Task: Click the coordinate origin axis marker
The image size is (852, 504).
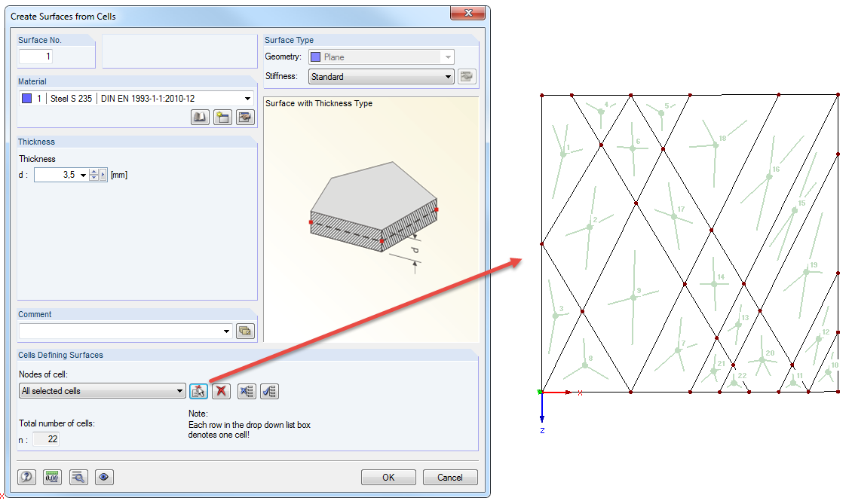Action: (541, 392)
